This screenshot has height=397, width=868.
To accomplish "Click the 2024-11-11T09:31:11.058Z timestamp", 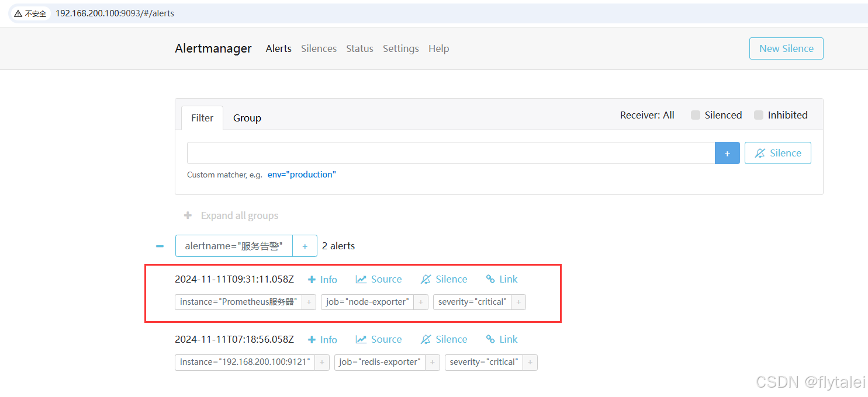I will (x=234, y=279).
